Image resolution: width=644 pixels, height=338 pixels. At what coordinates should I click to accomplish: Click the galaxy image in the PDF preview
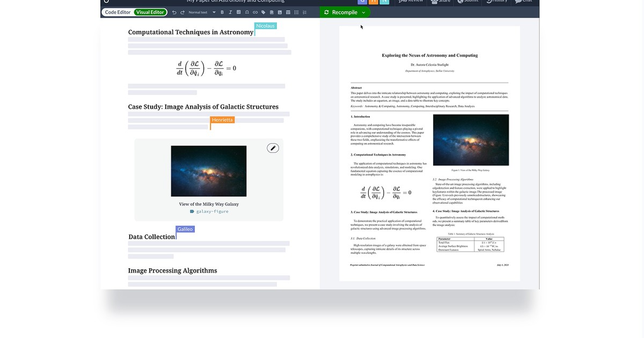coord(471,141)
